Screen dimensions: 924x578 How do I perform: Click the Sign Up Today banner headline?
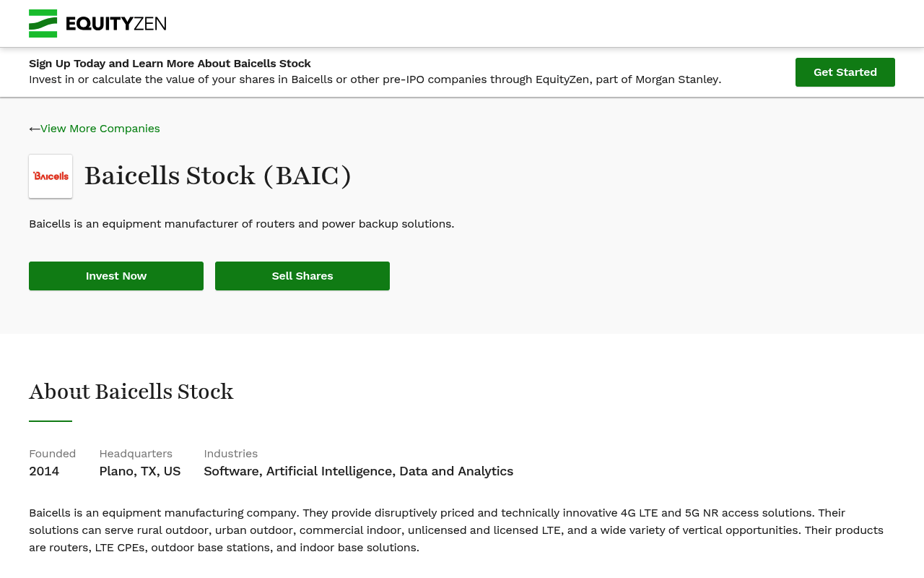[x=170, y=64]
